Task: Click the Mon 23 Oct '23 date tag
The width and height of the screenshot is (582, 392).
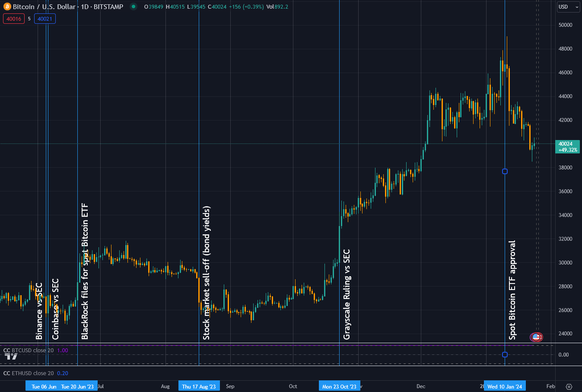Action: [x=339, y=386]
